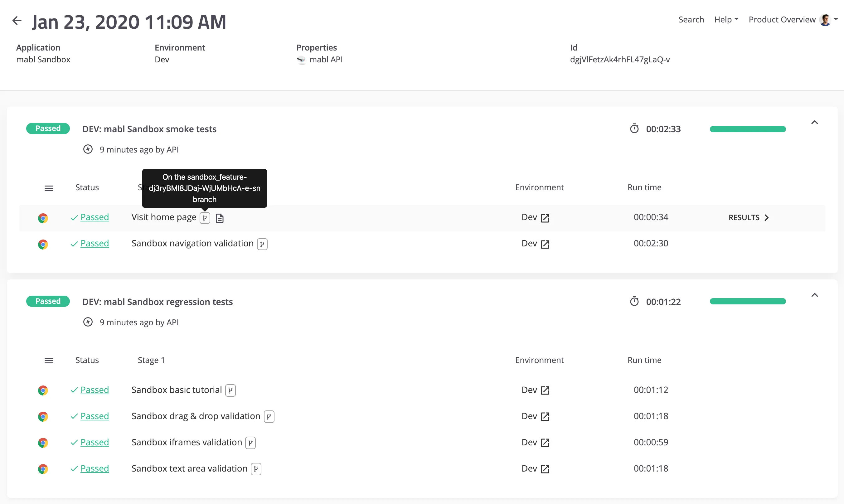Click the document icon next to Visit home page
This screenshot has height=504, width=844.
point(219,218)
